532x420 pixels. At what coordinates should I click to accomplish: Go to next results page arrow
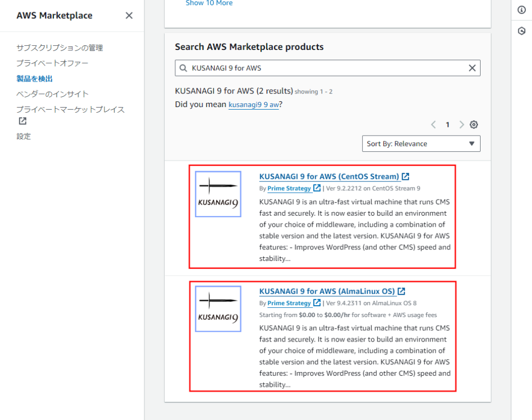pos(461,125)
